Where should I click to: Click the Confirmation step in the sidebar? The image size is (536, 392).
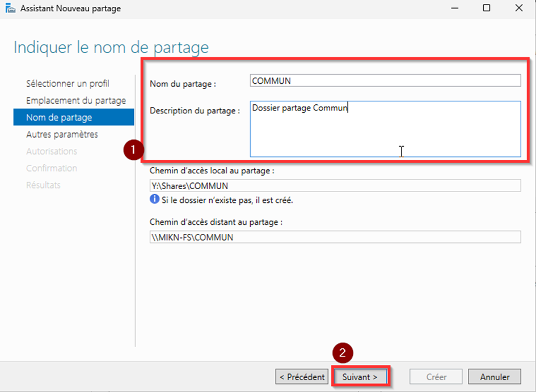52,168
